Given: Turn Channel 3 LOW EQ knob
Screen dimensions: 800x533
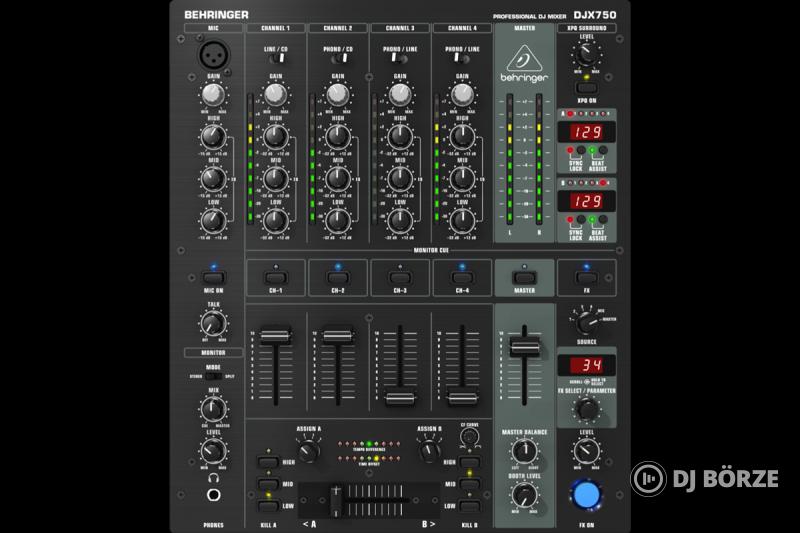Looking at the screenshot, I should tap(400, 220).
